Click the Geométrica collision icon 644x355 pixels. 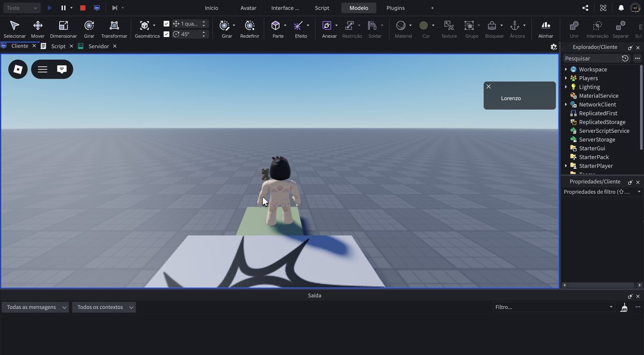[144, 25]
